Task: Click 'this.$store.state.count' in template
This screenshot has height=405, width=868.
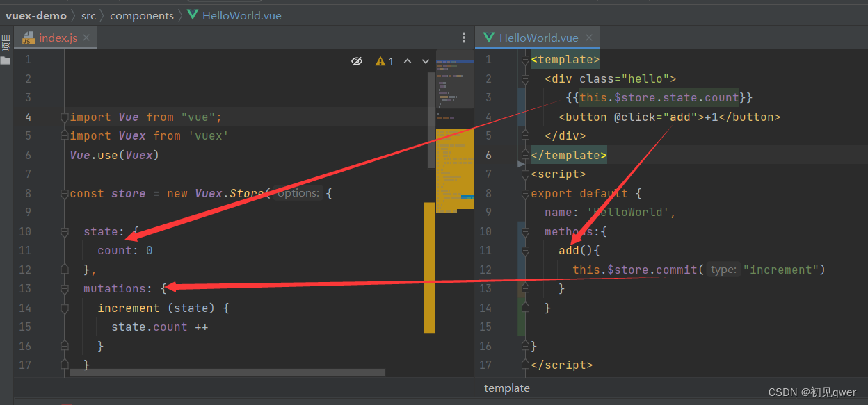Action: coord(659,98)
